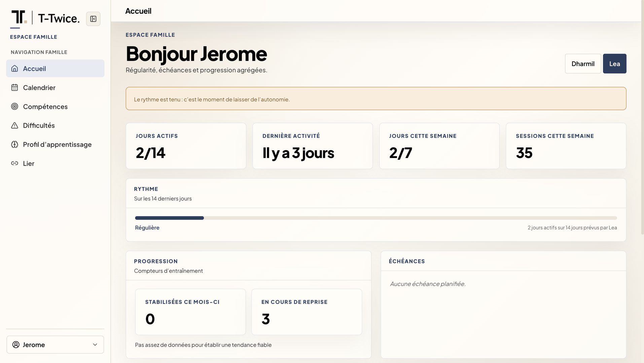Screen dimensions: 644x363
Task: Click the T-Twice. brand name
Action: coord(59,18)
